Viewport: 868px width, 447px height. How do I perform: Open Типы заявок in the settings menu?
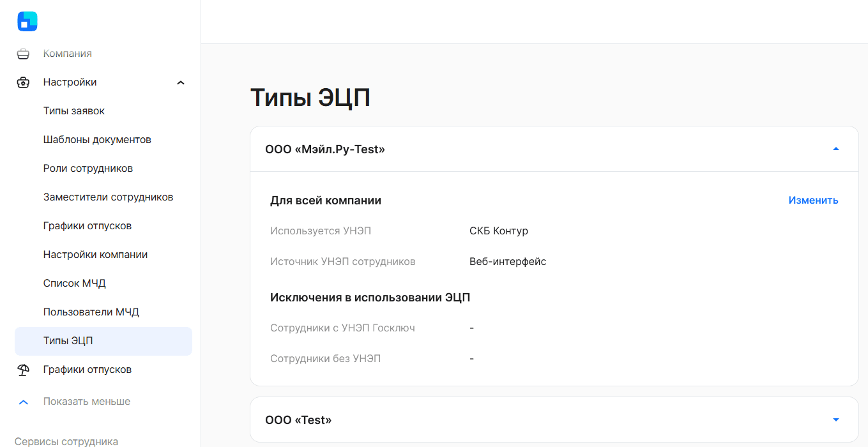pyautogui.click(x=74, y=111)
